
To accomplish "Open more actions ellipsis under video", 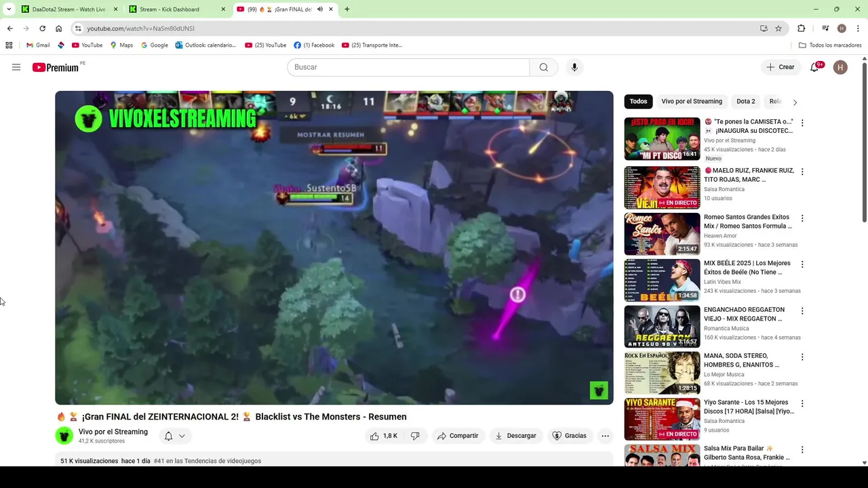I will 605,436.
